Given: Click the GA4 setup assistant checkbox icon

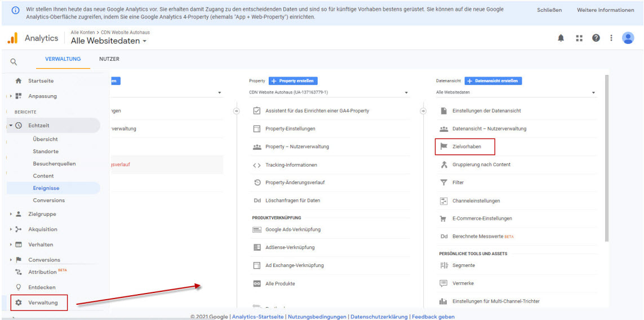Looking at the screenshot, I should pos(257,110).
